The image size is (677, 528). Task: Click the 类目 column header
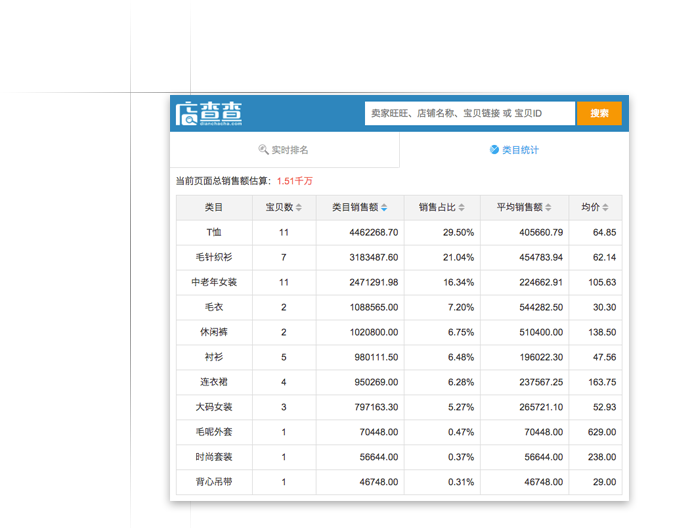[214, 208]
